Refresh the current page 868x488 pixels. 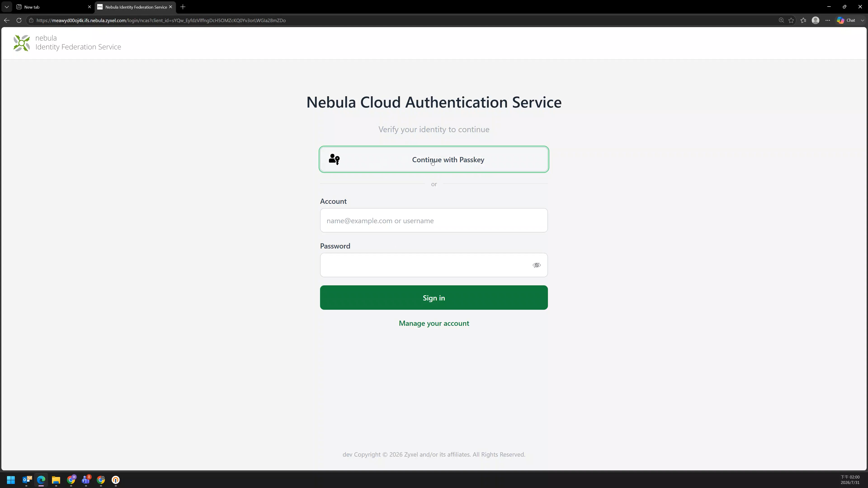pyautogui.click(x=19, y=21)
